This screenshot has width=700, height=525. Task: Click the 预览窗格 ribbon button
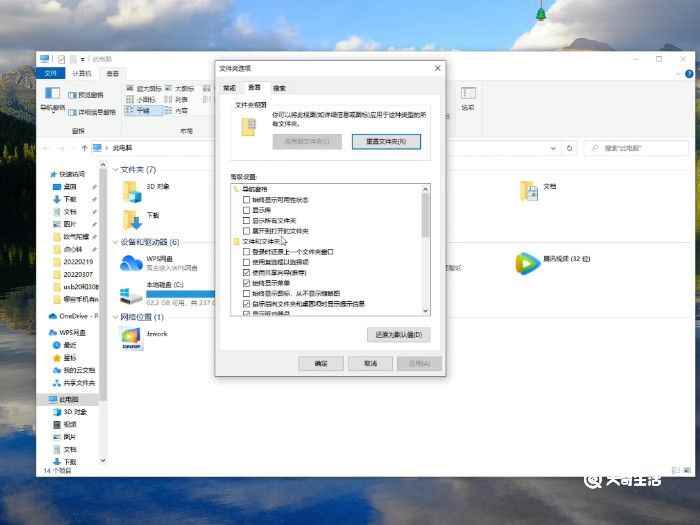[85, 95]
